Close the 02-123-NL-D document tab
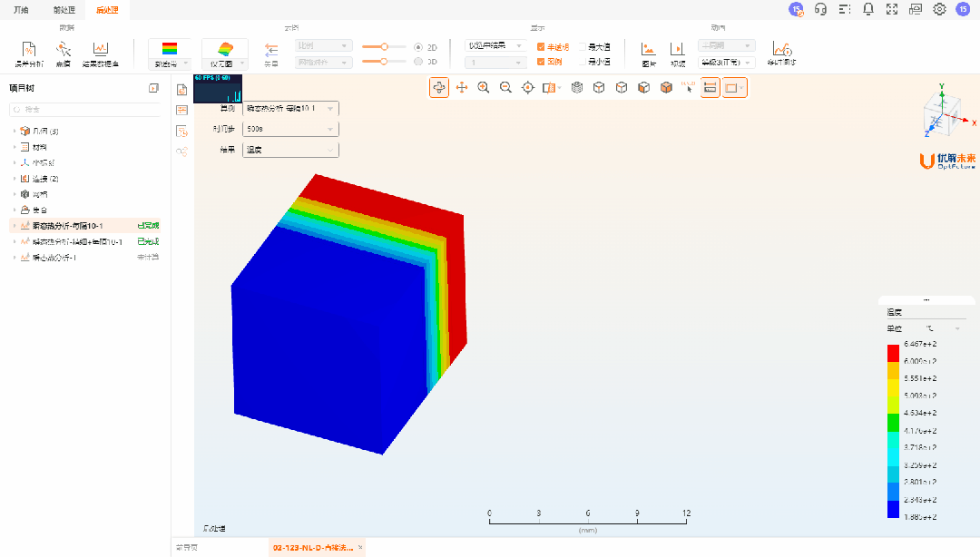 click(360, 548)
